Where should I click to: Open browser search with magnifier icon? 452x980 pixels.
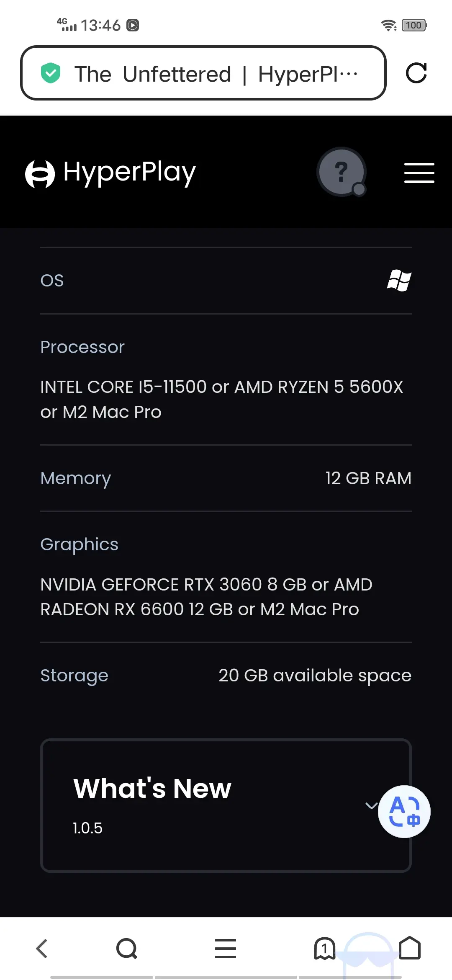coord(127,948)
